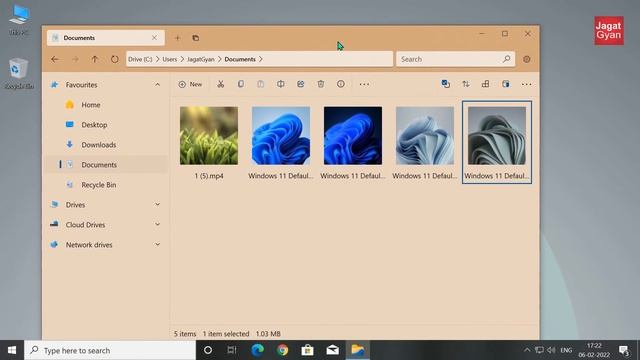Screen dimensions: 640x360
Task: Refresh the Documents folder
Action: click(x=115, y=59)
